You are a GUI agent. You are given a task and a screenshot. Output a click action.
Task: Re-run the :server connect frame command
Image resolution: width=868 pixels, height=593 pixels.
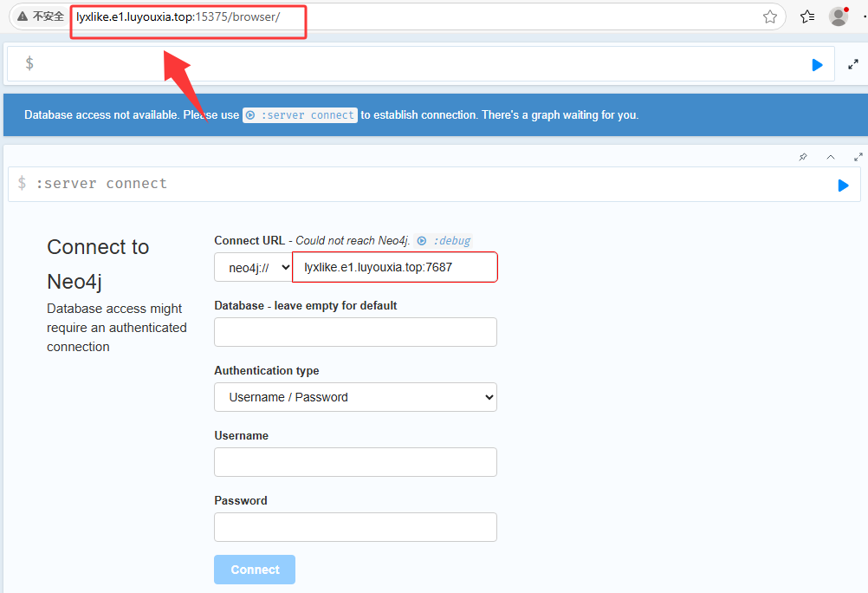point(843,186)
